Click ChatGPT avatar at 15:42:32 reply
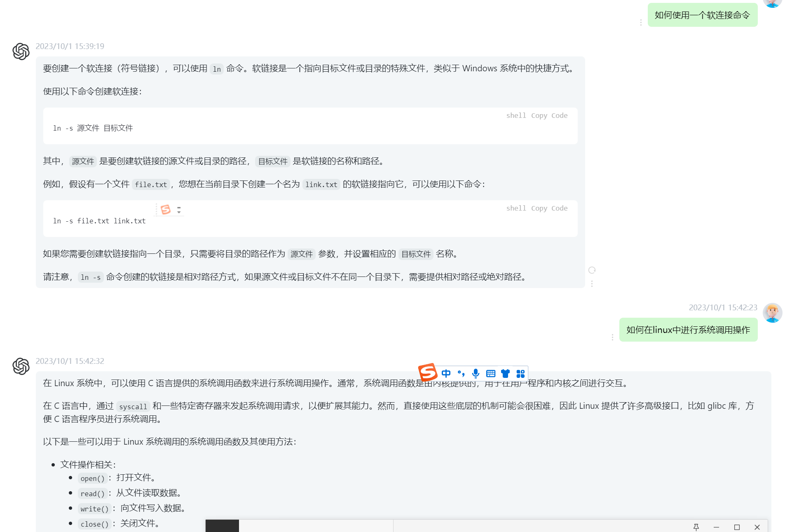Image resolution: width=806 pixels, height=532 pixels. coord(21,366)
